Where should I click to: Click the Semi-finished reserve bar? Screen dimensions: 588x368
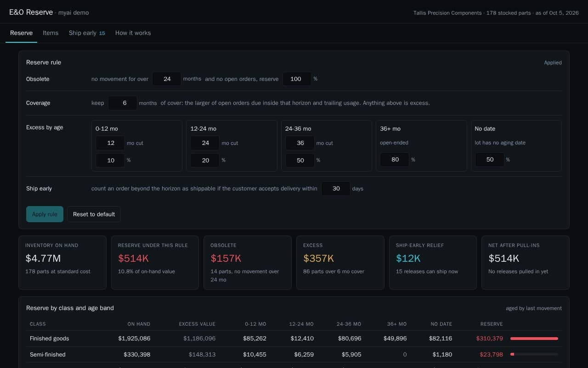(x=534, y=355)
